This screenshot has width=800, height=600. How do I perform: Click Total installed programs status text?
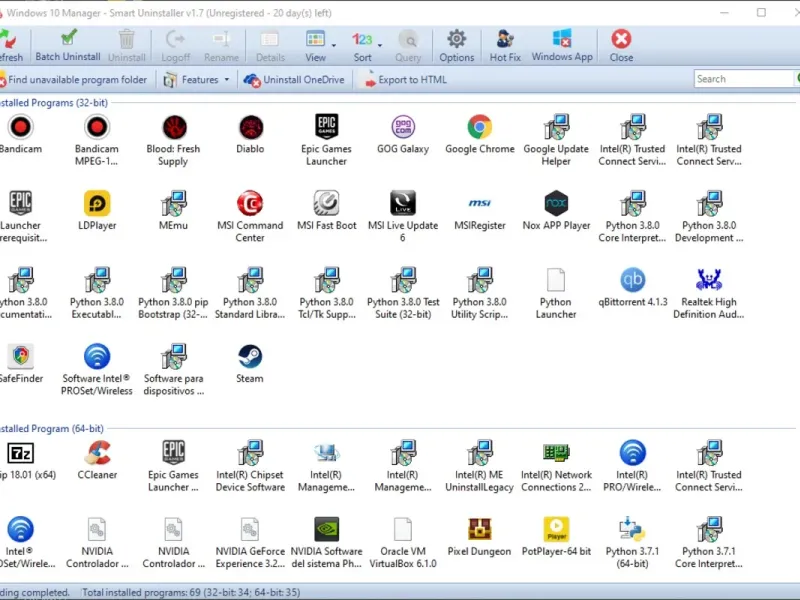tap(191, 592)
